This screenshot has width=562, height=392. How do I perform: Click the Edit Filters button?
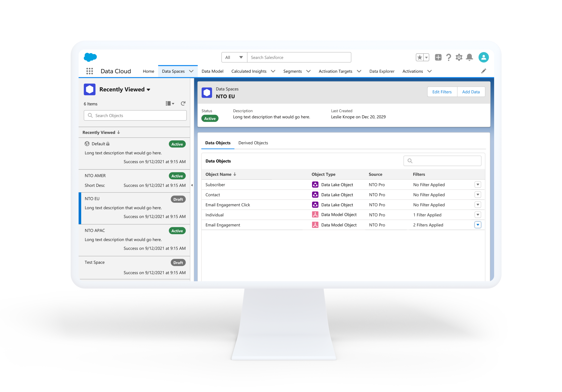pos(442,92)
